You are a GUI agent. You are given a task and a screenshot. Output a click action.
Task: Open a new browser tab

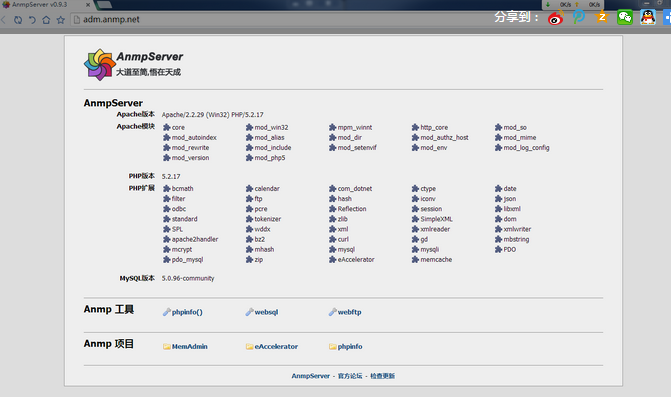[104, 5]
